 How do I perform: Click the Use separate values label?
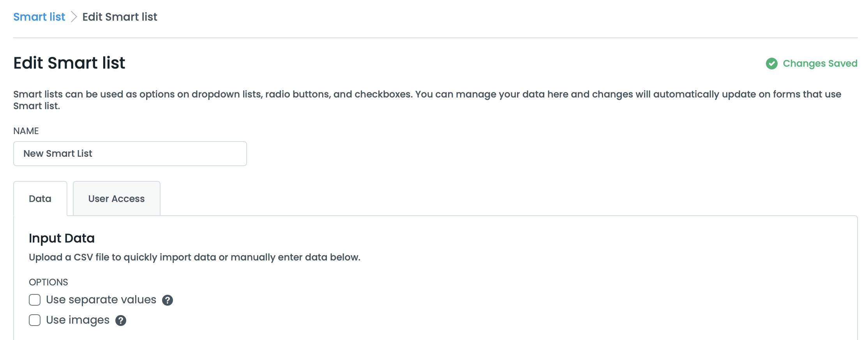tap(101, 300)
